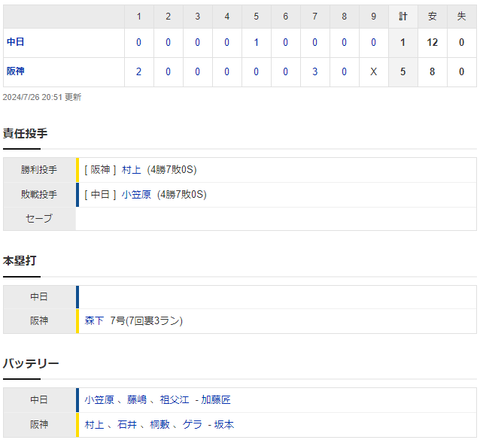Screen dimensions: 480x443
Task: Click 中日's fifth inning score of 1
Action: click(256, 42)
